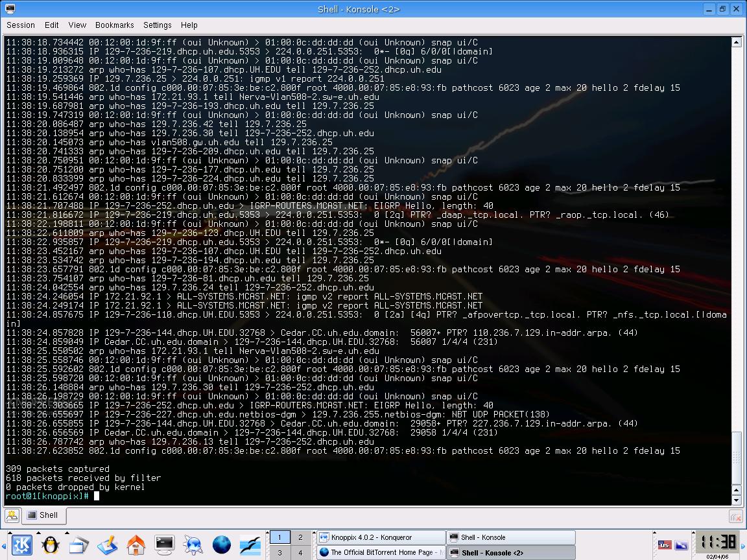The width and height of the screenshot is (747, 560).
Task: Expand the pager applet handle arrow
Action: pos(267,533)
